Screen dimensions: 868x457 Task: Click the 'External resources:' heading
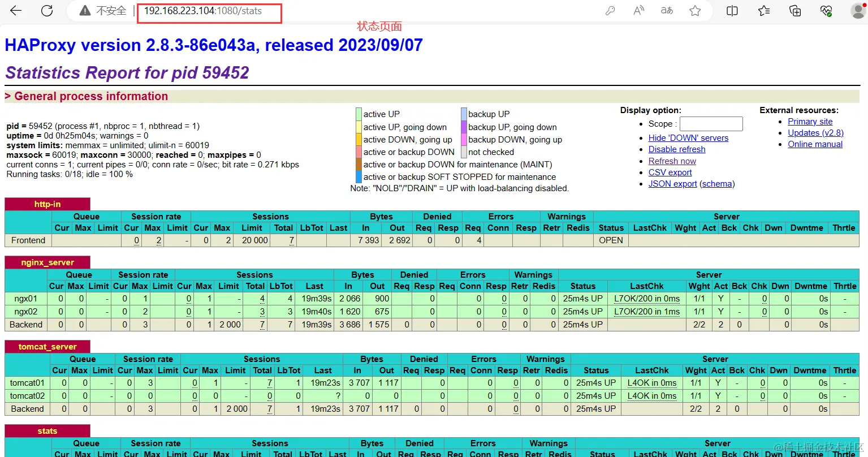pyautogui.click(x=799, y=110)
